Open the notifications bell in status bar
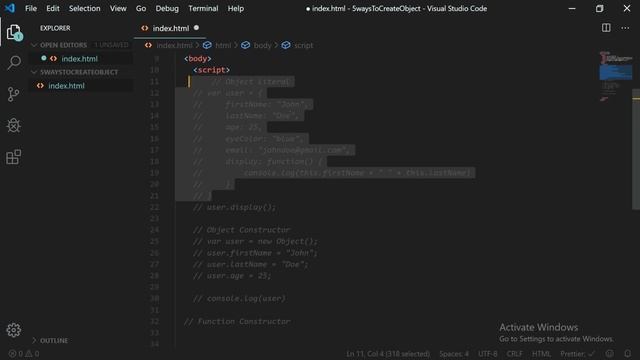This screenshot has width=640, height=360. [x=628, y=353]
